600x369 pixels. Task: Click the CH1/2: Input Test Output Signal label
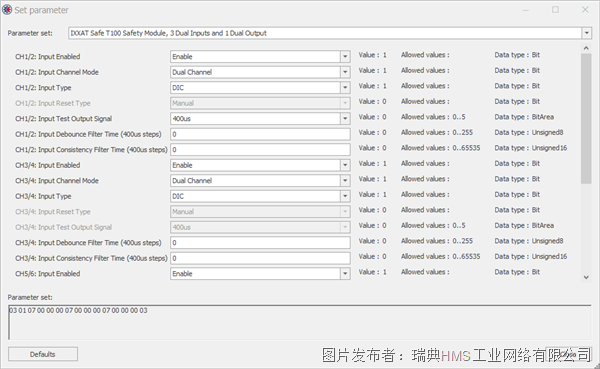64,119
